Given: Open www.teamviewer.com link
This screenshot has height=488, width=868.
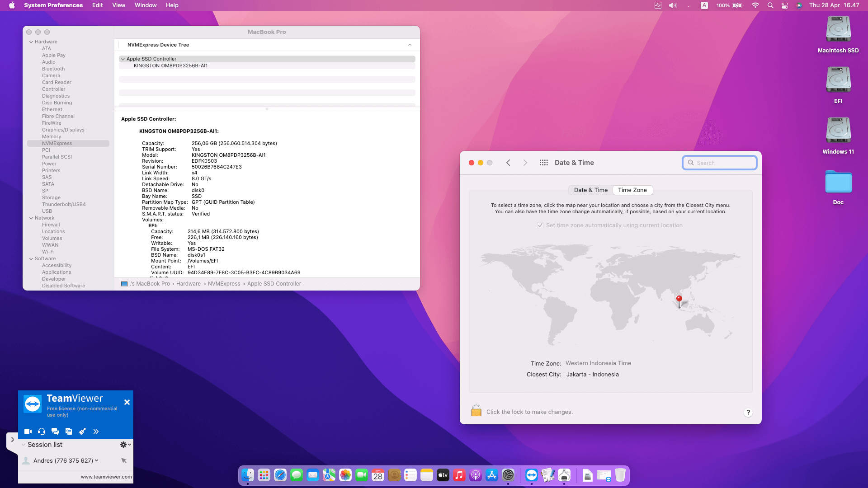Looking at the screenshot, I should point(106,477).
